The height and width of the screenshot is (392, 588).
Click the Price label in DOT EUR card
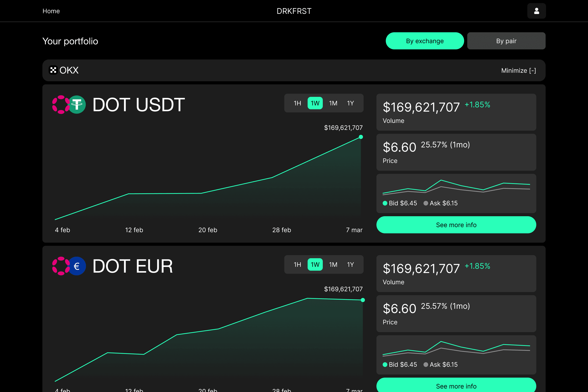390,322
